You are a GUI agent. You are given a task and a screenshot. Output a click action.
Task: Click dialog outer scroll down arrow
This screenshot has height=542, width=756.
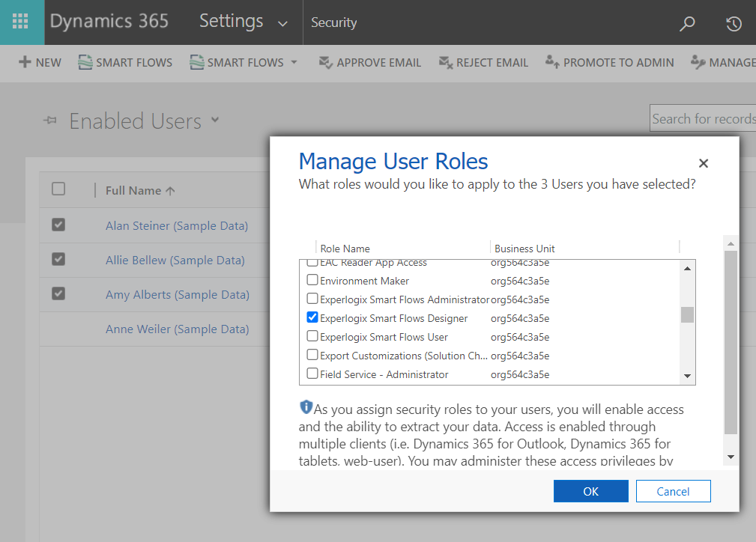731,457
